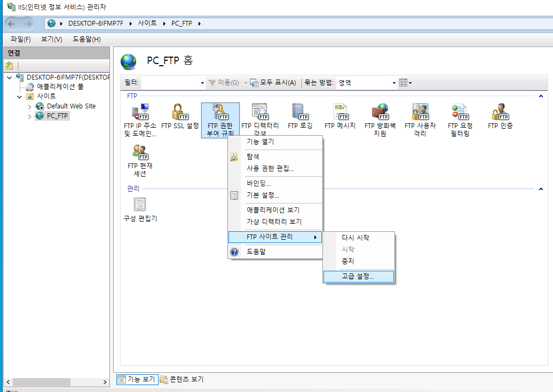The image size is (553, 392).
Task: Switch to 콘텐츠 보기 tab
Action: point(183,379)
